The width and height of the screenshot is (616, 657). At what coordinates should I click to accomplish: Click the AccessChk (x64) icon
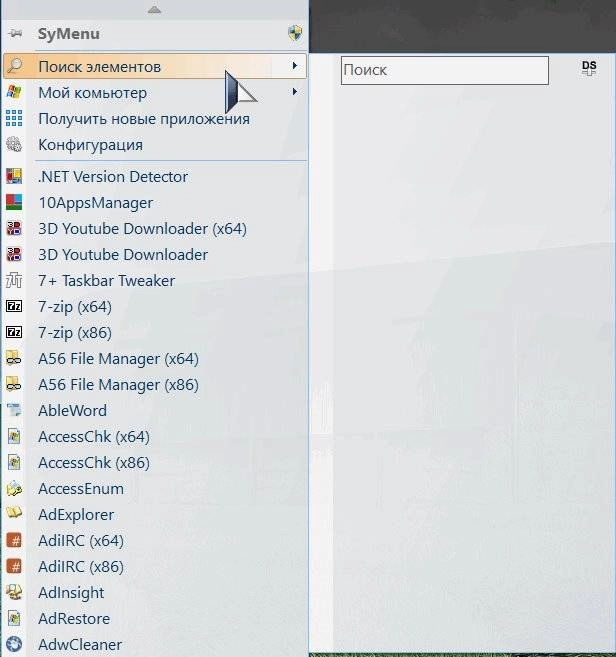(14, 436)
